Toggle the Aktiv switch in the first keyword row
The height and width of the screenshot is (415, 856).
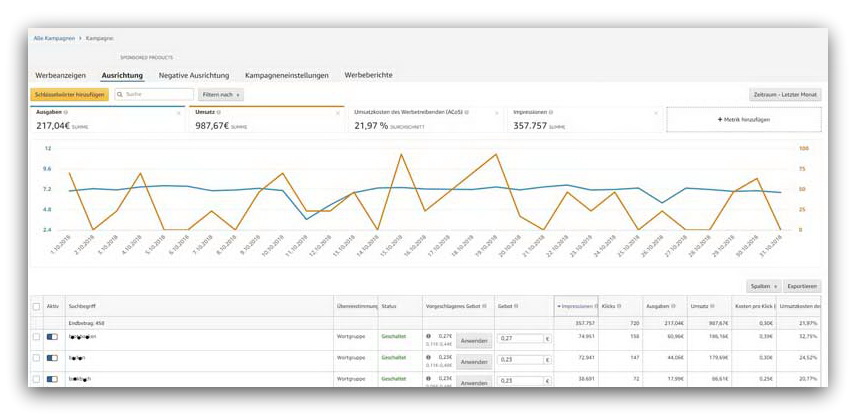click(52, 338)
